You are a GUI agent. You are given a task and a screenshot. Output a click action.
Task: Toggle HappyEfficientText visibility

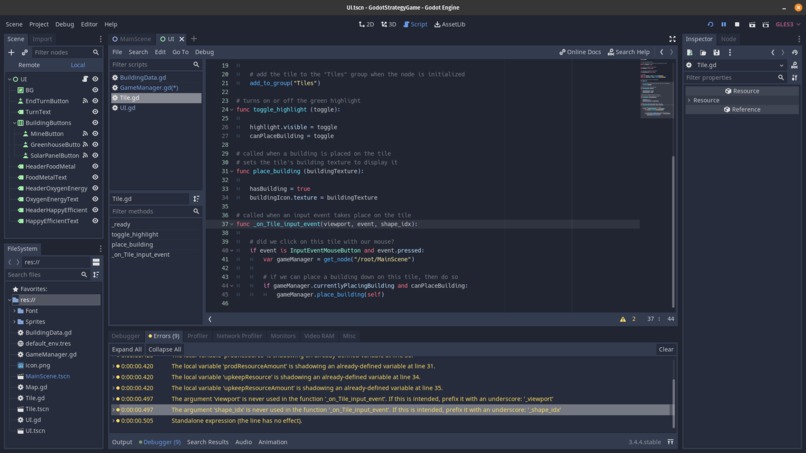pos(95,221)
